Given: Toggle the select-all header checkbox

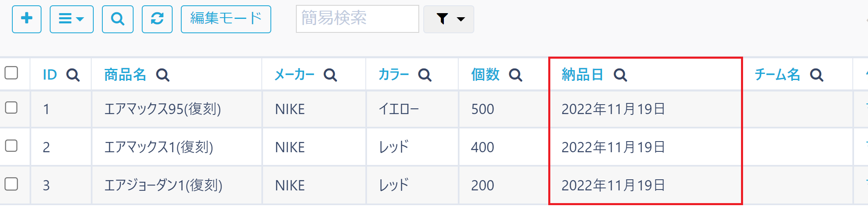Looking at the screenshot, I should pos(12,73).
